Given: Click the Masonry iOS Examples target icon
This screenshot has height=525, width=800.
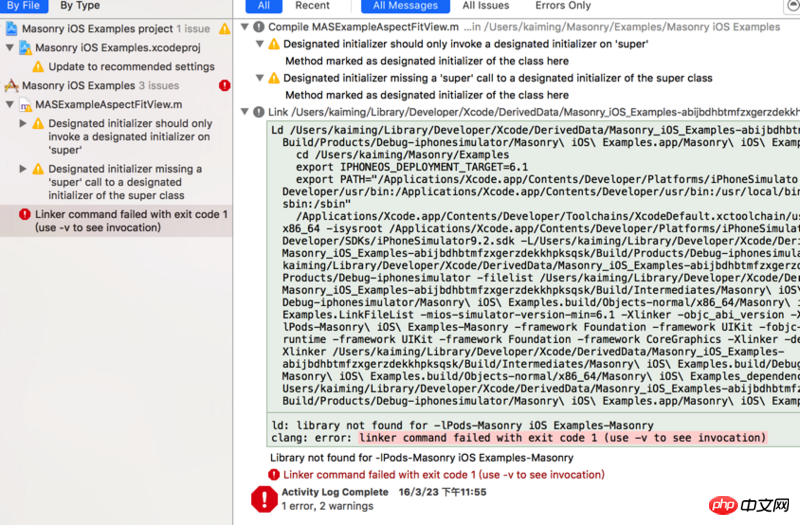Looking at the screenshot, I should [x=11, y=85].
